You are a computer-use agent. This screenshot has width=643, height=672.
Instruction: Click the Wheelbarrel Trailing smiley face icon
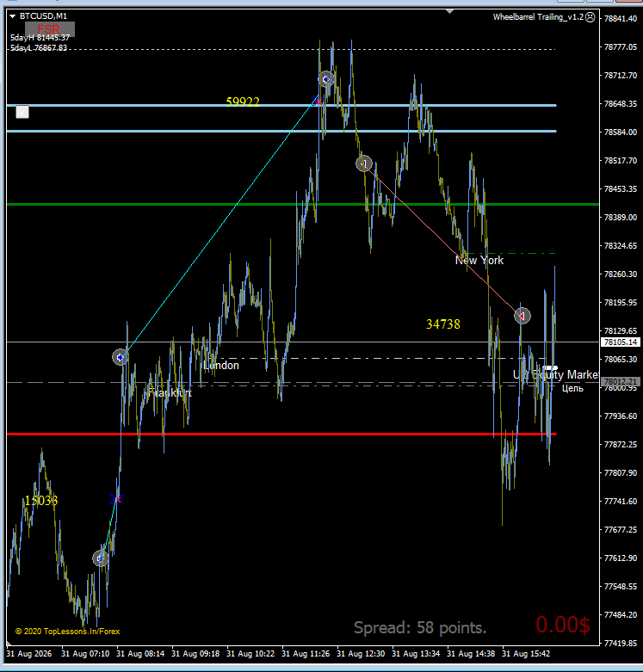point(590,17)
